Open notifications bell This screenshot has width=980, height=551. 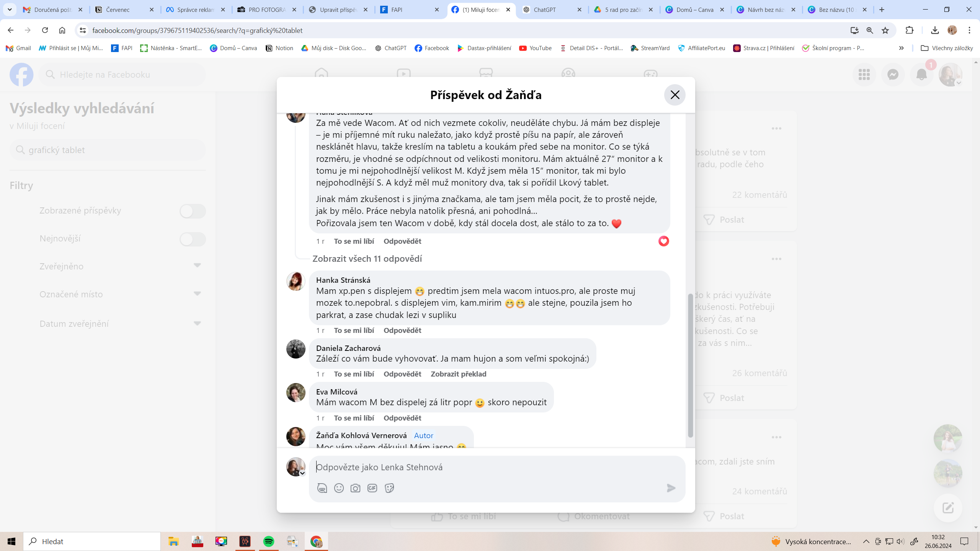point(921,75)
